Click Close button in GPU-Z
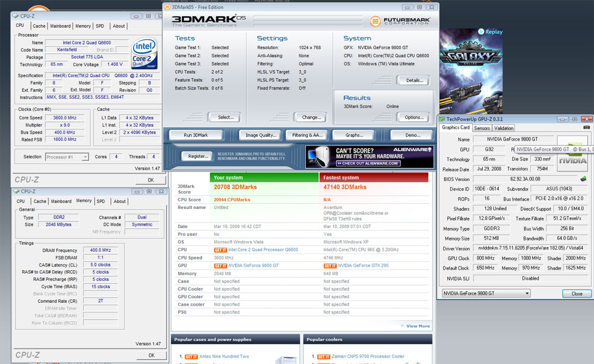Viewport: 594px width, 364px height. pyautogui.click(x=577, y=293)
